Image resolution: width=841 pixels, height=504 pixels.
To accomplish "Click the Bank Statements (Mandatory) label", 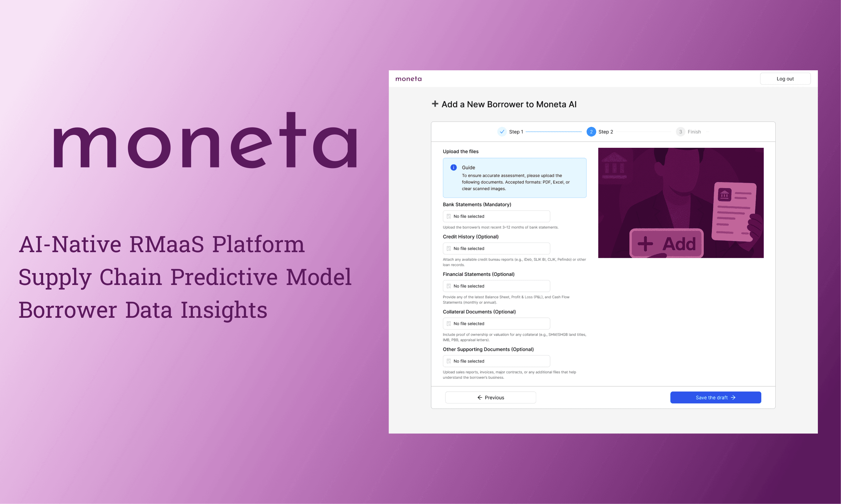I will point(477,204).
